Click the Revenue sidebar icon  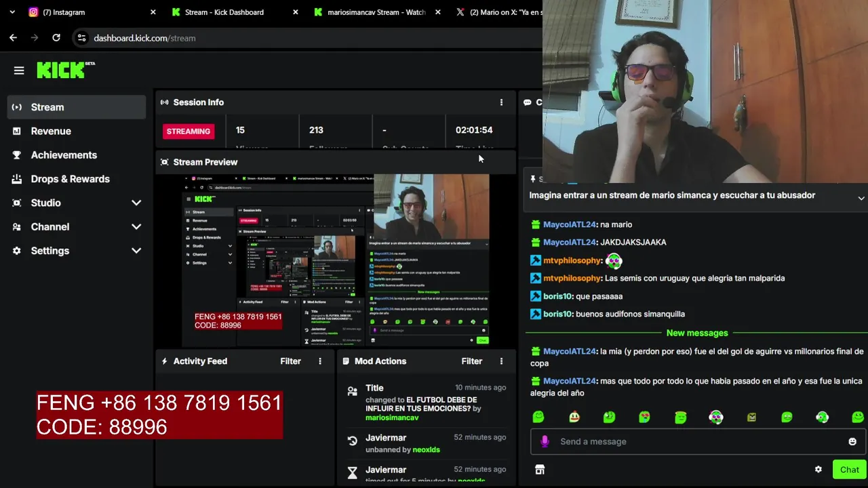pos(17,131)
